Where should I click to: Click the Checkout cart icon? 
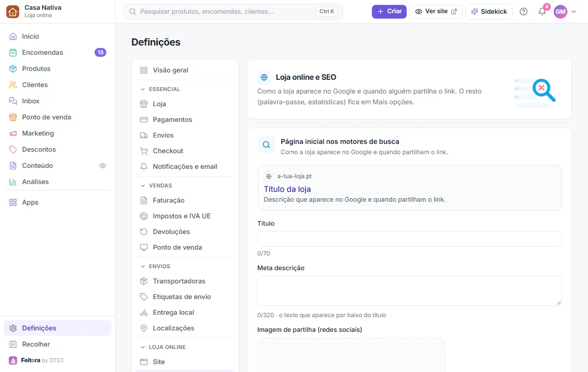click(144, 151)
